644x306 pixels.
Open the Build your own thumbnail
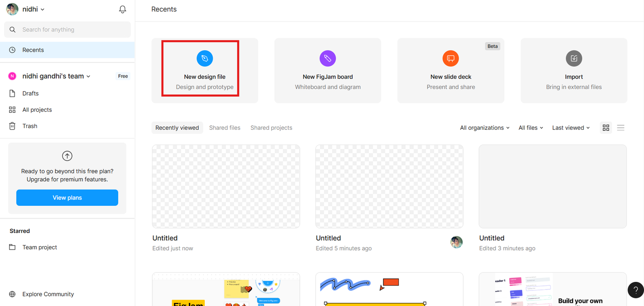(x=552, y=289)
